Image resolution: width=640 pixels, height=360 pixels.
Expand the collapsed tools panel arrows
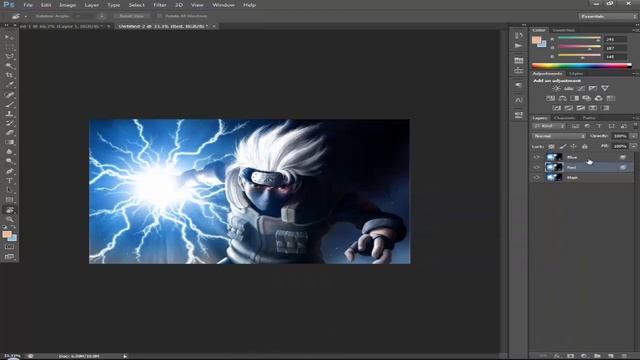coord(6,26)
